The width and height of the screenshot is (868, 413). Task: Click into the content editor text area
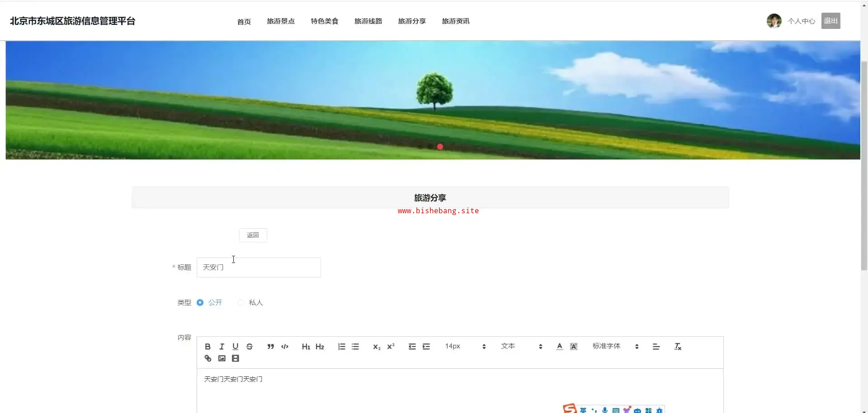[460, 391]
